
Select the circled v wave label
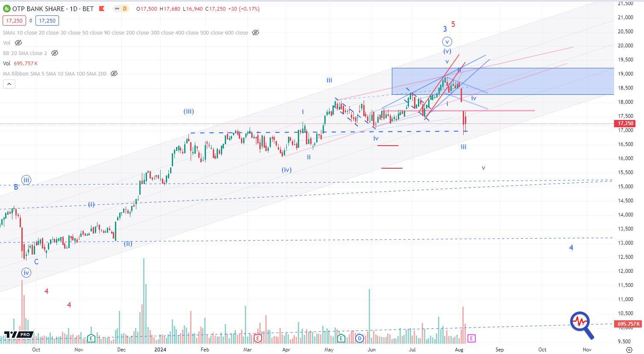[x=447, y=41]
